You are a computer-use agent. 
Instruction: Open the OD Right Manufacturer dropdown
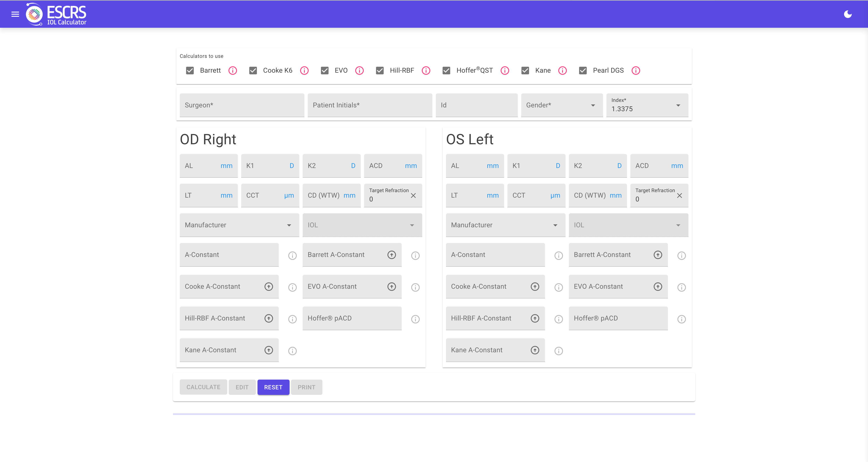pos(239,225)
